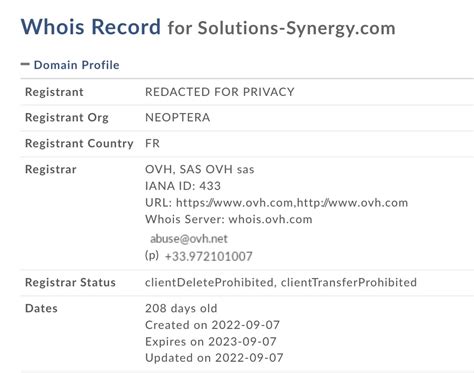This screenshot has width=474, height=373.
Task: Click the clientTransferProhibited status
Action: [x=349, y=282]
